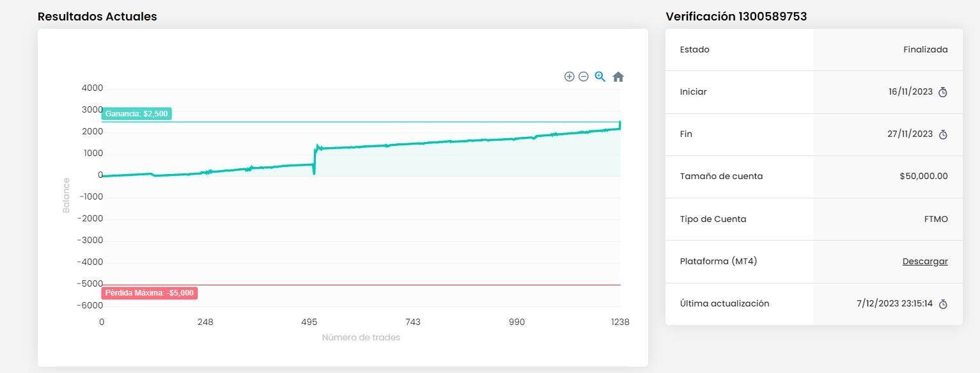
Task: Reset chart zoom with the home icon
Action: coord(618,77)
